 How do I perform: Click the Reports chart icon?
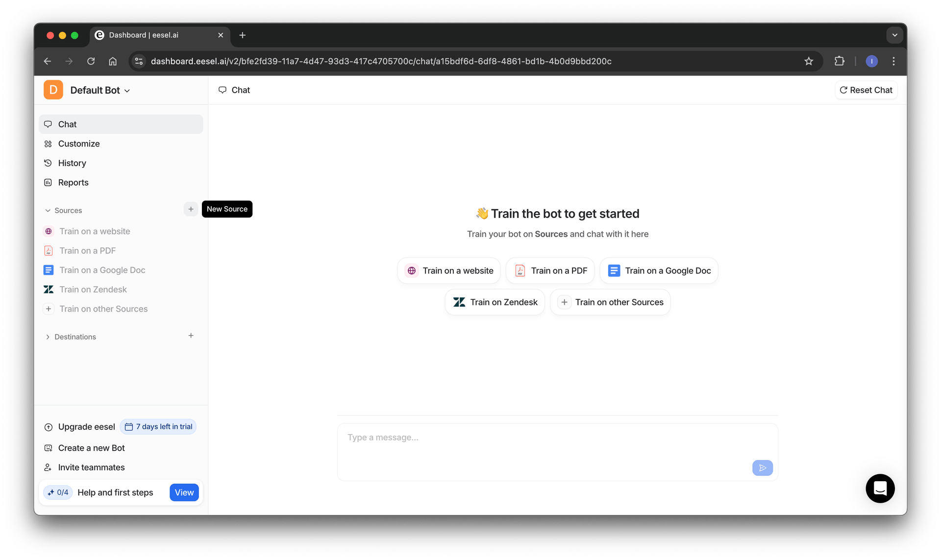48,183
